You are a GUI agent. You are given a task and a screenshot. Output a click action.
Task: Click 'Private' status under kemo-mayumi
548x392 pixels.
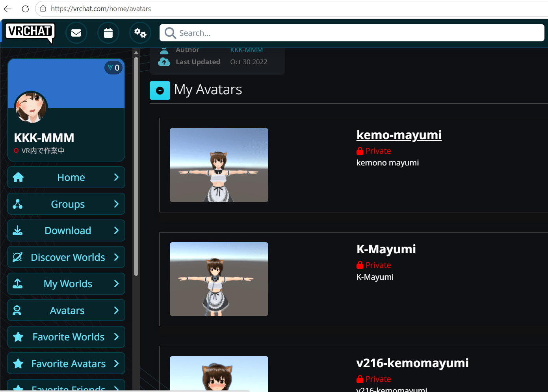click(x=378, y=151)
